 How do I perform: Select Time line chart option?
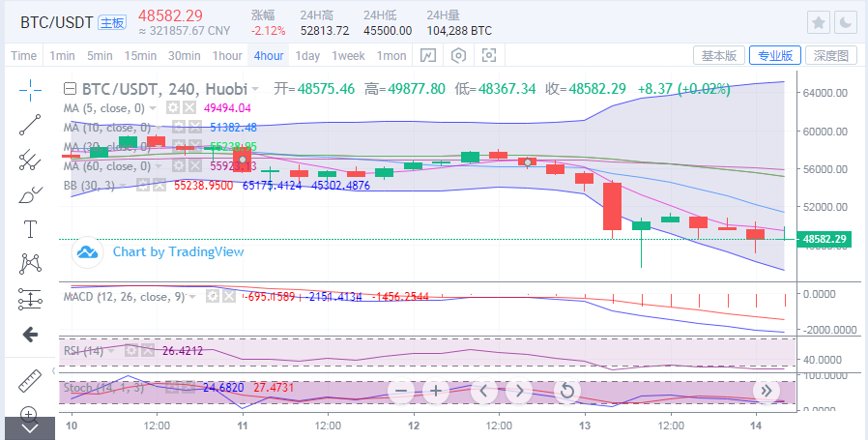pyautogui.click(x=23, y=56)
